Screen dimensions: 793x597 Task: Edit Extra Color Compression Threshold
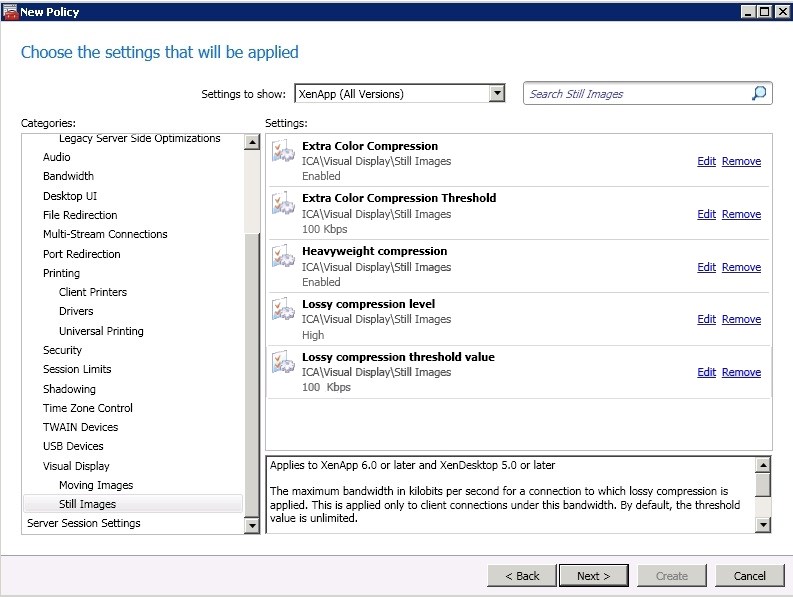706,214
